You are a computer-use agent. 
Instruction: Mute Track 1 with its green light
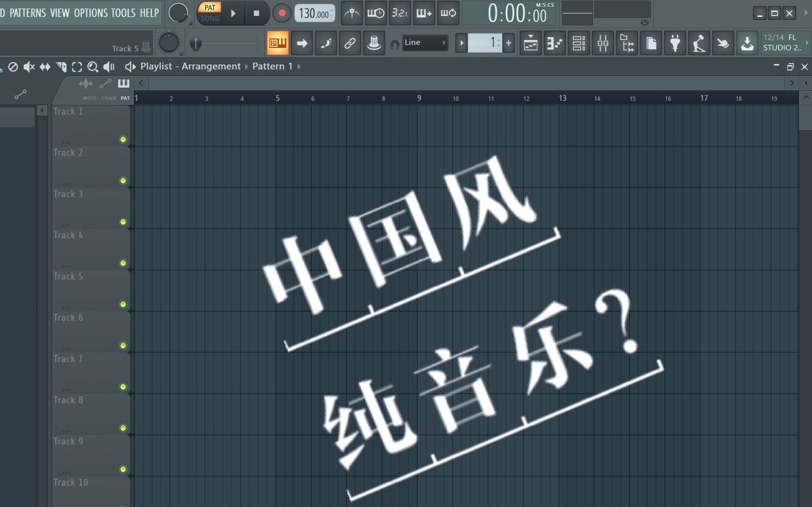click(x=123, y=139)
